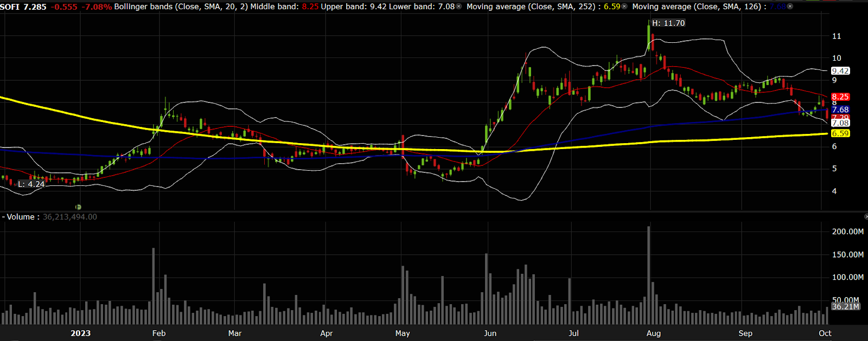Click the Oct label on the date axis
The width and height of the screenshot is (868, 341).
click(x=825, y=333)
